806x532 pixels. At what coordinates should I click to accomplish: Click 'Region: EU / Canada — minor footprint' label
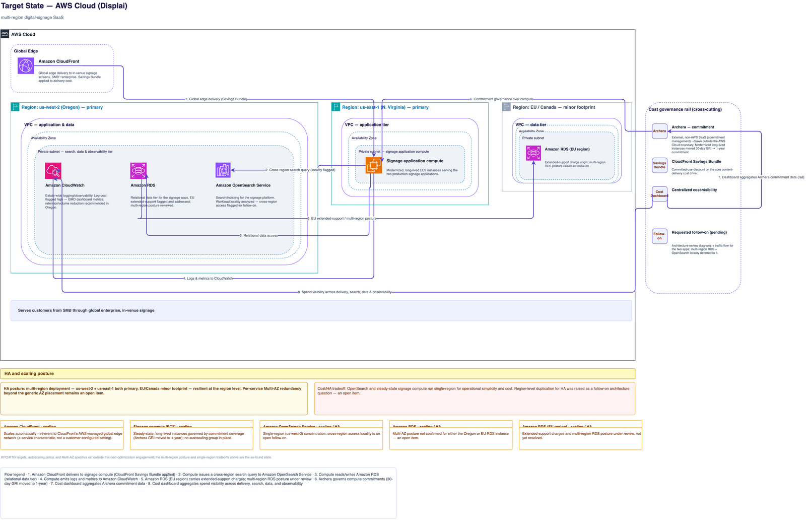[x=554, y=107]
